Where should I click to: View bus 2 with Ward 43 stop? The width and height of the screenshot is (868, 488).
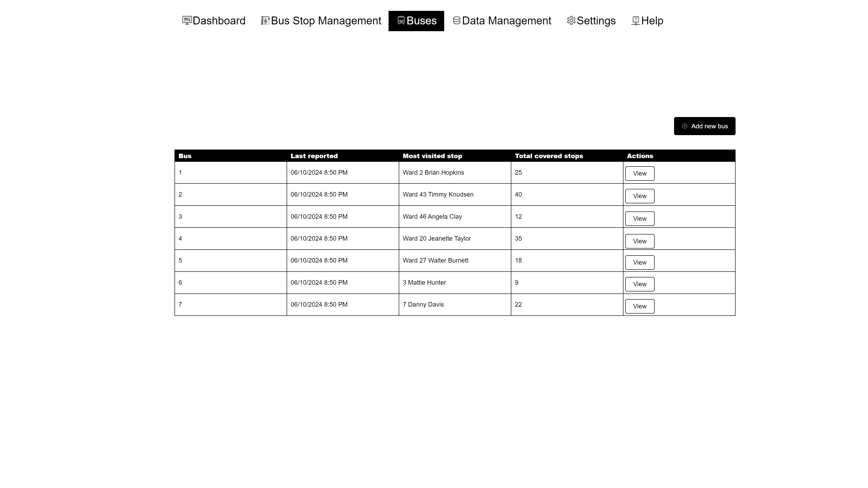639,196
